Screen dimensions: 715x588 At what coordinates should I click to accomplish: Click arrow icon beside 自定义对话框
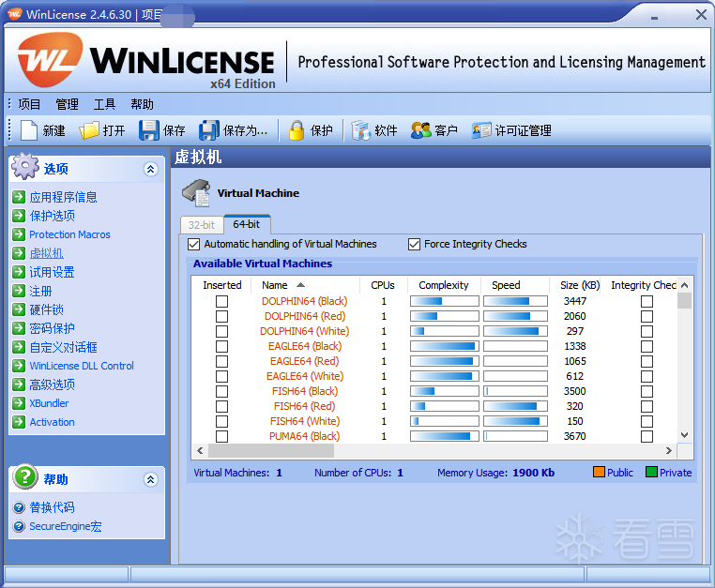(19, 347)
